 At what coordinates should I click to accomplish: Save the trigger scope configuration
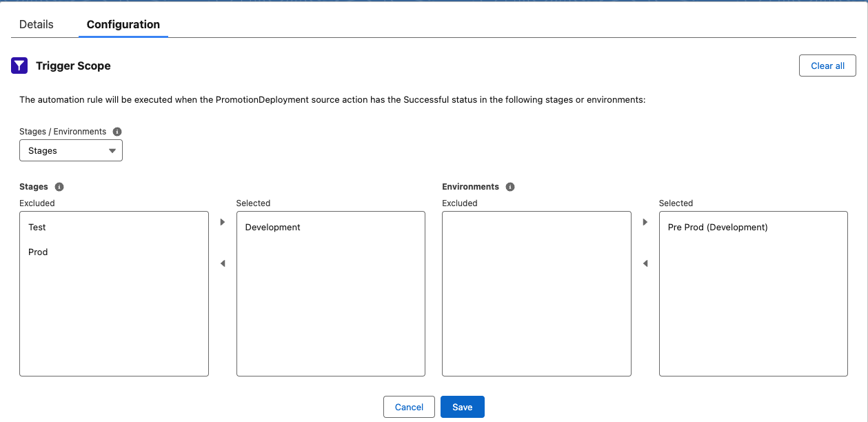pos(462,407)
